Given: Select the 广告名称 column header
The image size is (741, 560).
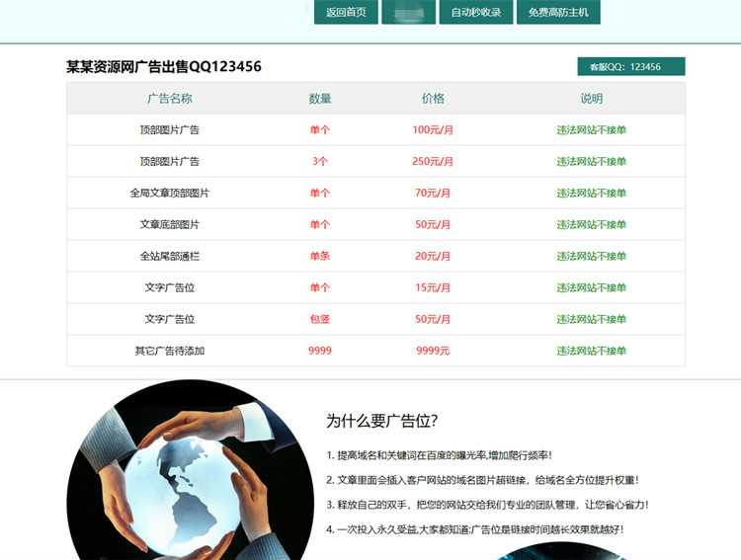Looking at the screenshot, I should pyautogui.click(x=170, y=99).
